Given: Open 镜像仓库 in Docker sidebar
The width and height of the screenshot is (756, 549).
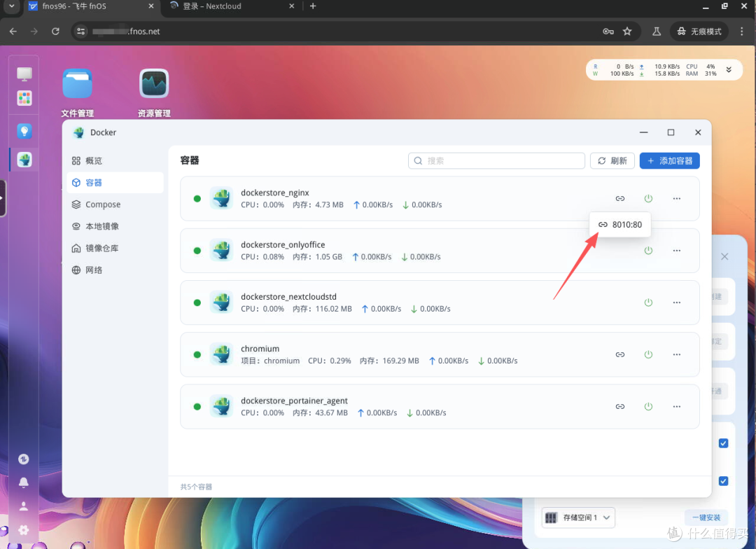Looking at the screenshot, I should pyautogui.click(x=115, y=248).
